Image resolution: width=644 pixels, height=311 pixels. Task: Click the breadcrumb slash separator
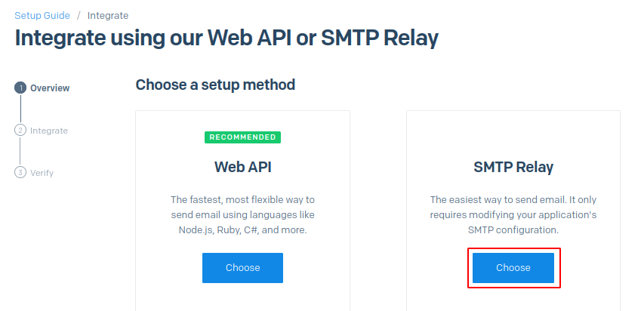point(79,15)
